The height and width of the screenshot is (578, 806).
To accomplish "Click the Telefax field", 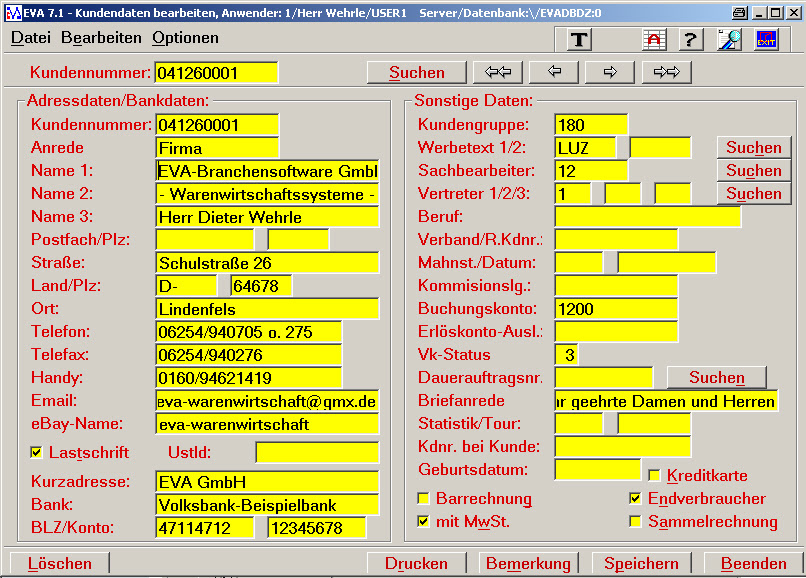I will click(x=249, y=355).
